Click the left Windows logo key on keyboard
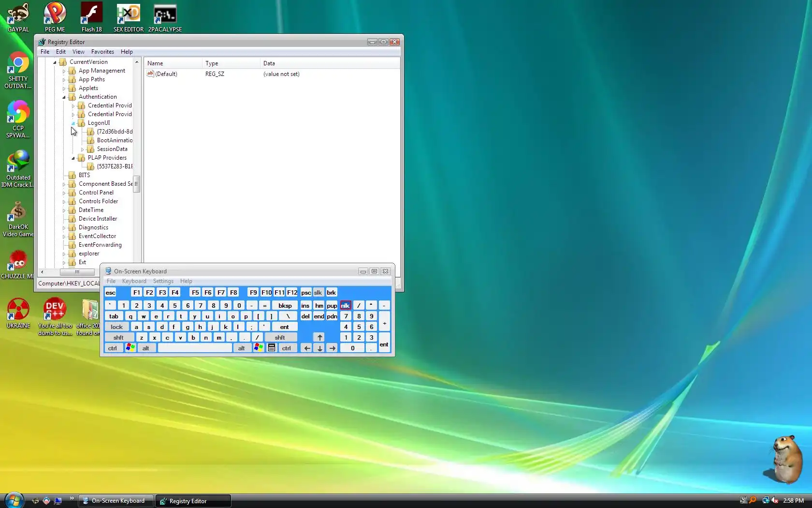The width and height of the screenshot is (812, 508). [130, 348]
